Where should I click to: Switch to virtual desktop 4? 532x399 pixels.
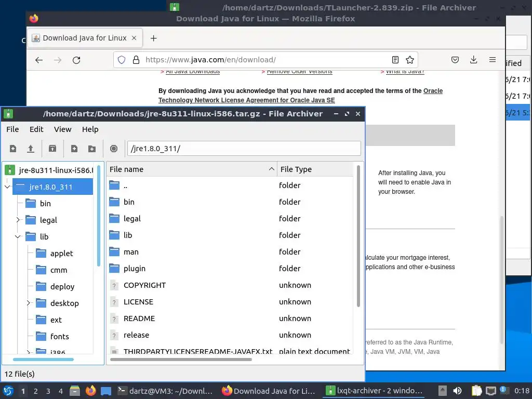[x=61, y=391]
